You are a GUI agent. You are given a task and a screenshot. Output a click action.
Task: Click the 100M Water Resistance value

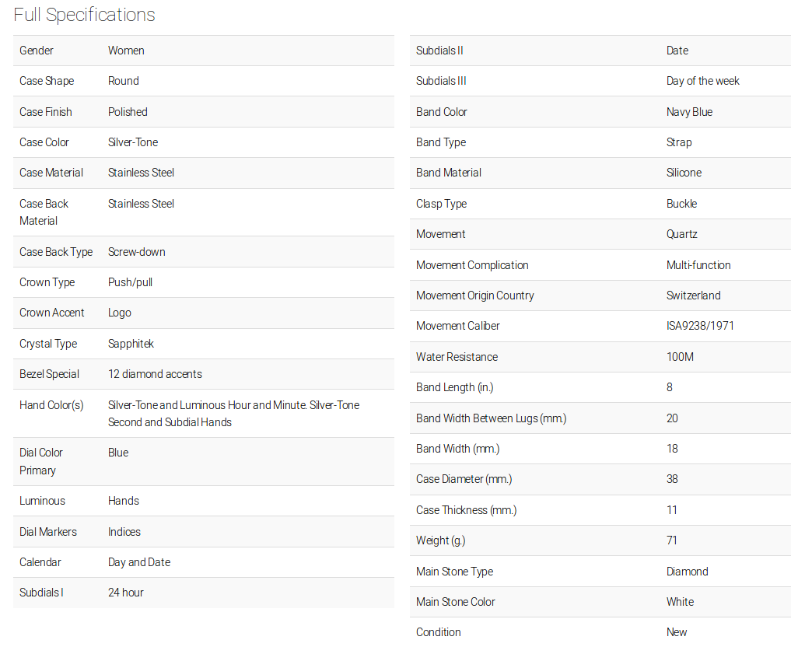tap(680, 357)
